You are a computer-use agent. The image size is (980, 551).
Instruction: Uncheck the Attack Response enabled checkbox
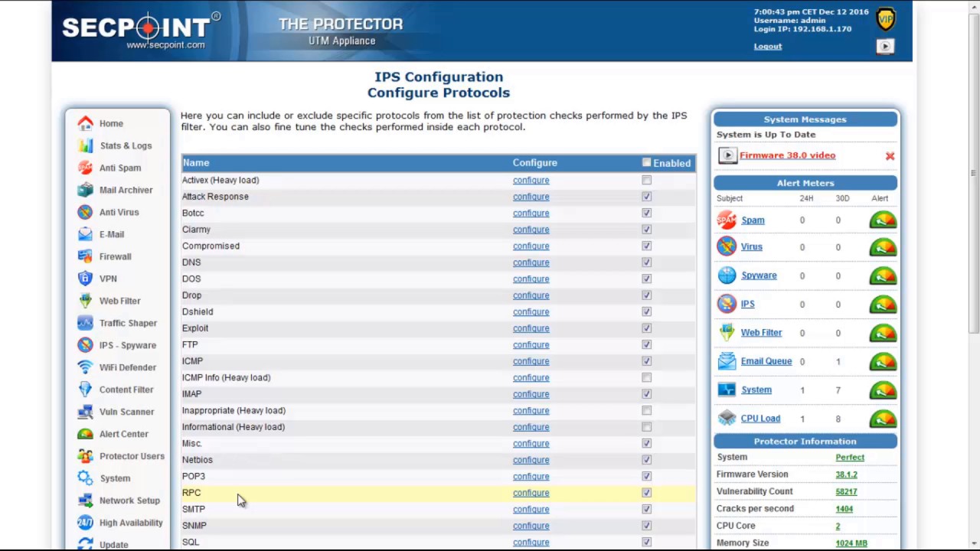tap(646, 197)
